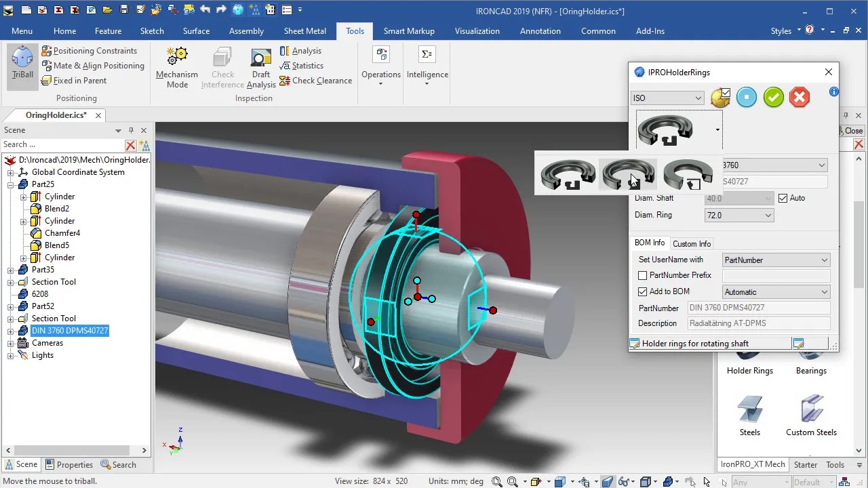868x488 pixels.
Task: Select the Steels catalog item
Action: click(x=749, y=415)
